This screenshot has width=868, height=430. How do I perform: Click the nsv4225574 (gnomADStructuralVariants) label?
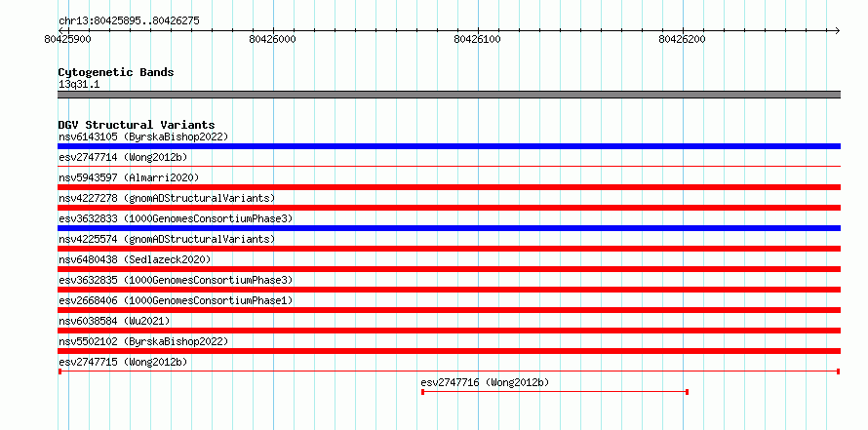click(x=167, y=239)
